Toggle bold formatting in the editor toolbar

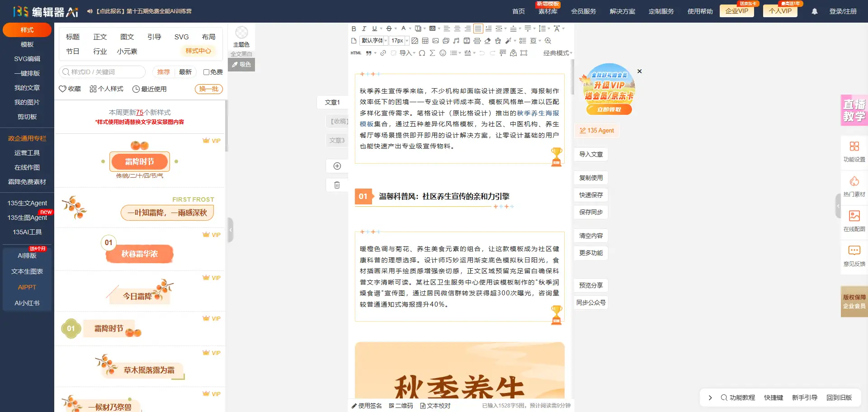point(354,28)
